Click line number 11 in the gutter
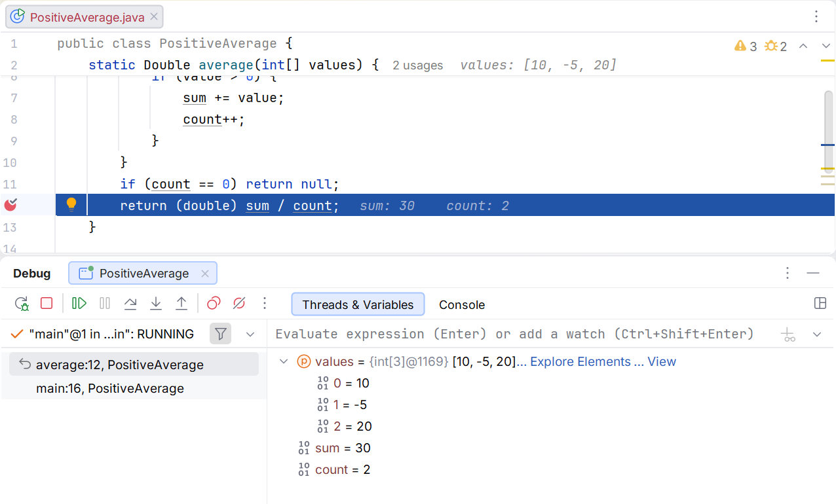The height and width of the screenshot is (504, 836). coord(10,185)
